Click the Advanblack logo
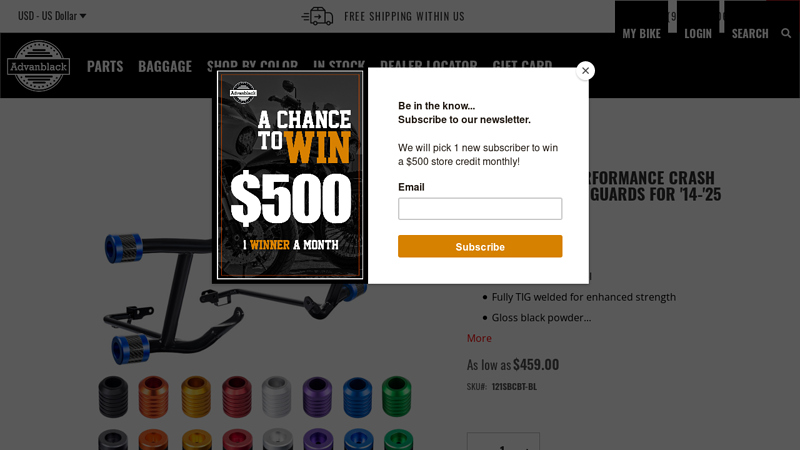800x450 pixels. click(39, 66)
